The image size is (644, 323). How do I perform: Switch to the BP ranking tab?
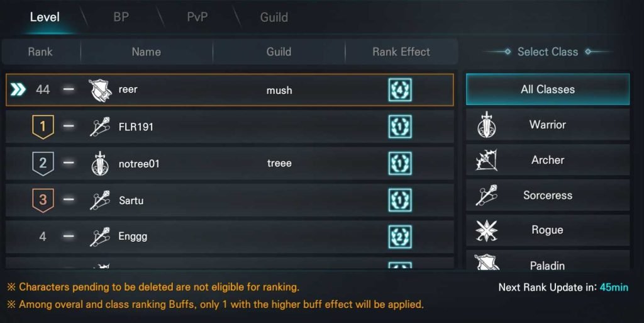[121, 17]
